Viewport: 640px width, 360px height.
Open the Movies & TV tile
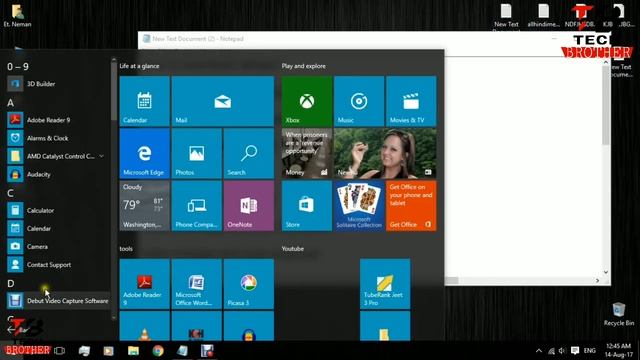click(411, 101)
